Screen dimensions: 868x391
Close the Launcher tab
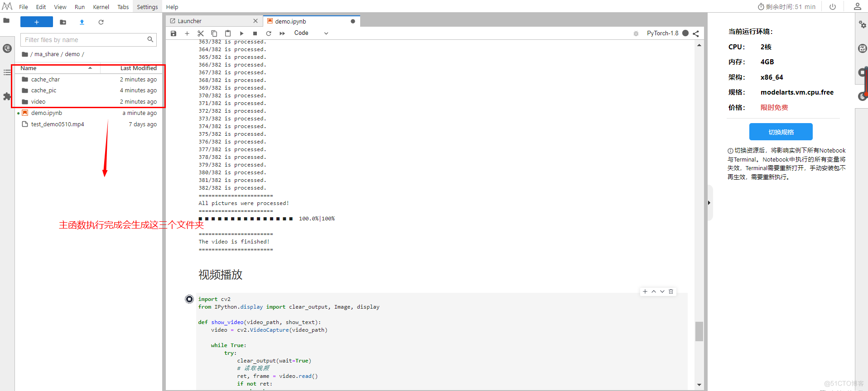click(256, 21)
